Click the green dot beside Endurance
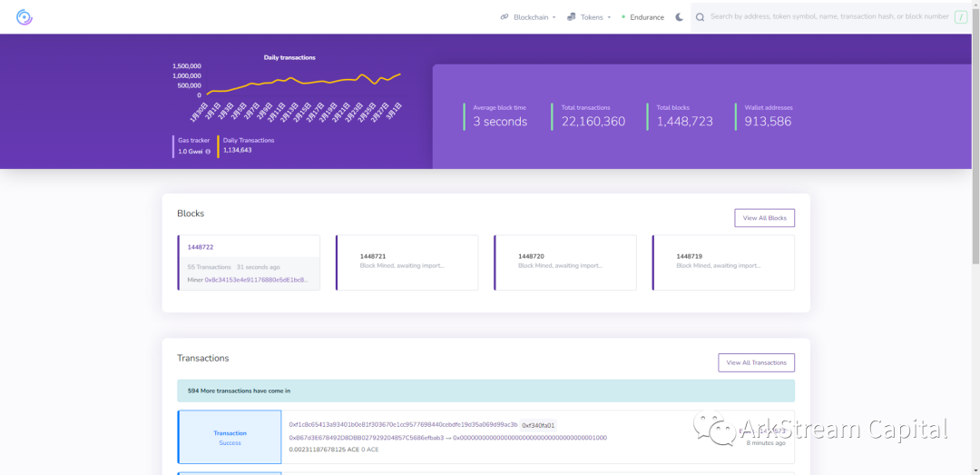980x475 pixels. [x=622, y=17]
